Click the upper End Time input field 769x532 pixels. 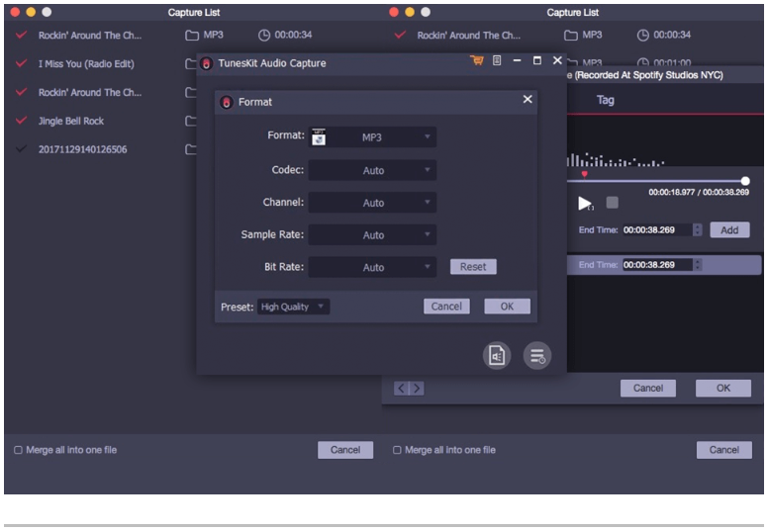click(657, 229)
